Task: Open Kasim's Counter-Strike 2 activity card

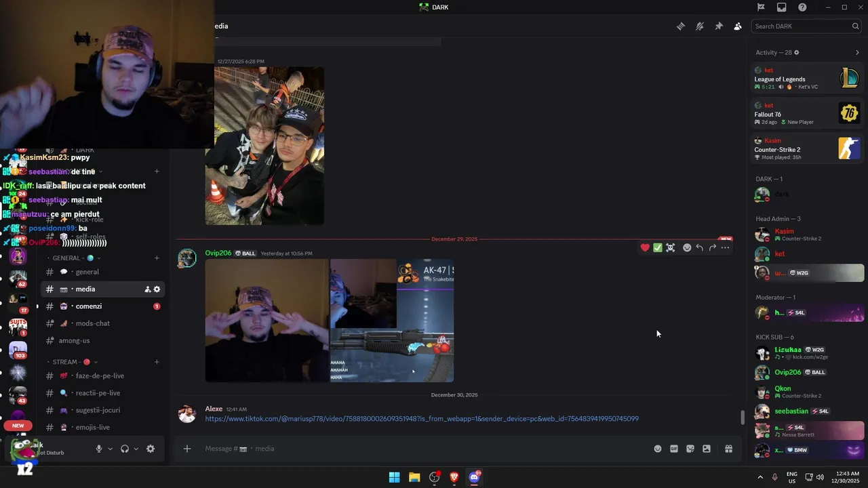Action: (806, 148)
